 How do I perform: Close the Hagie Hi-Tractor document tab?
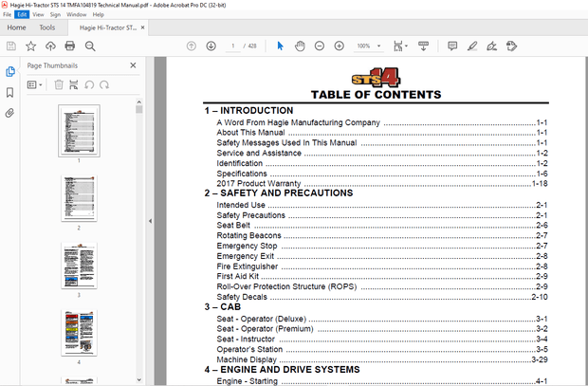pyautogui.click(x=142, y=28)
